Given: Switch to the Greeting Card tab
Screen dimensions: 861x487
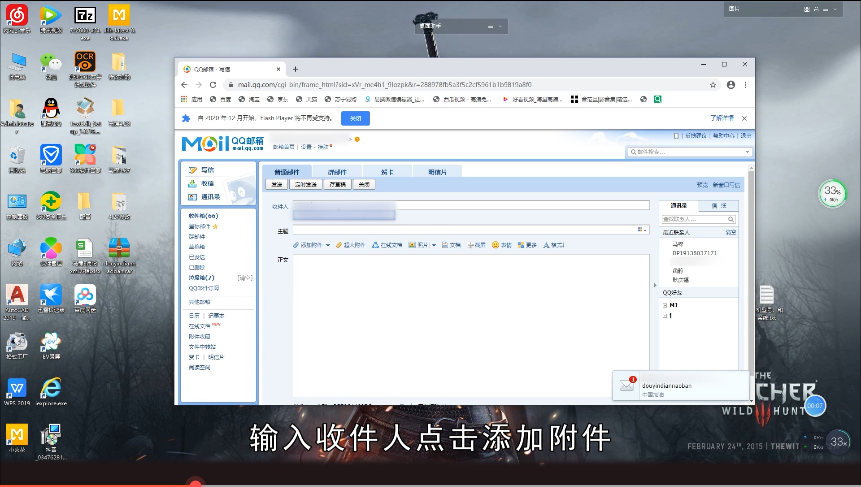Looking at the screenshot, I should 387,172.
